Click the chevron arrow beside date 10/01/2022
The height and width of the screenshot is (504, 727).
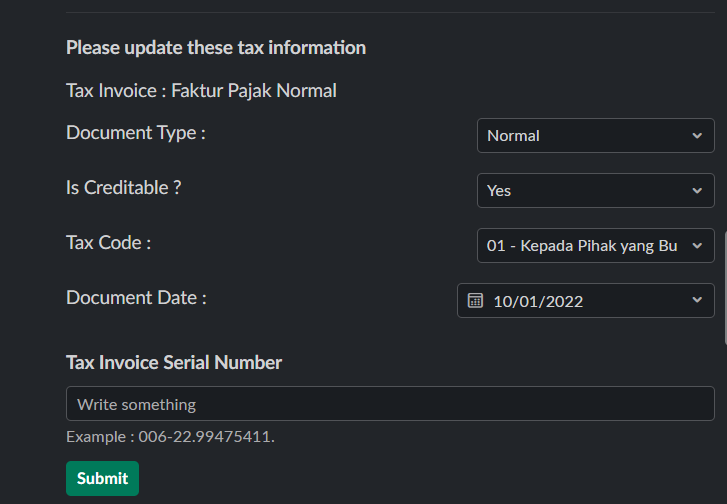tap(697, 301)
